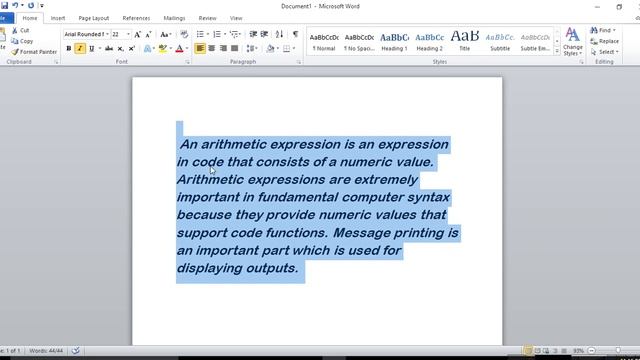Click Decrease Indent icon

[x=253, y=34]
